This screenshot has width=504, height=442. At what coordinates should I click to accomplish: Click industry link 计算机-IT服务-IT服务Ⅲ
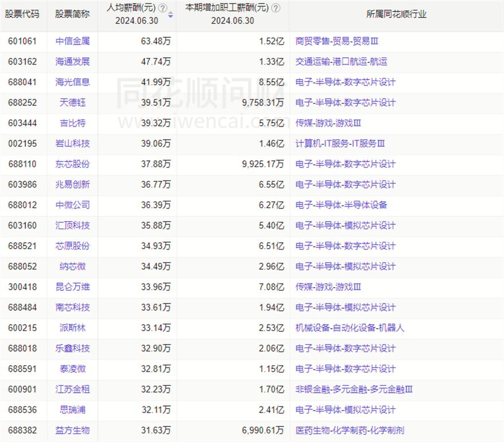click(x=340, y=144)
